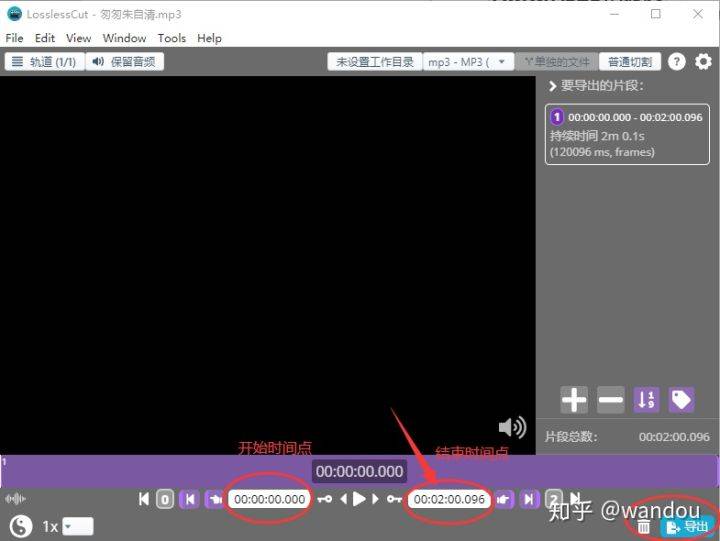Collapse the 要导出的片段 panel chevron
This screenshot has width=720, height=541.
tap(552, 86)
